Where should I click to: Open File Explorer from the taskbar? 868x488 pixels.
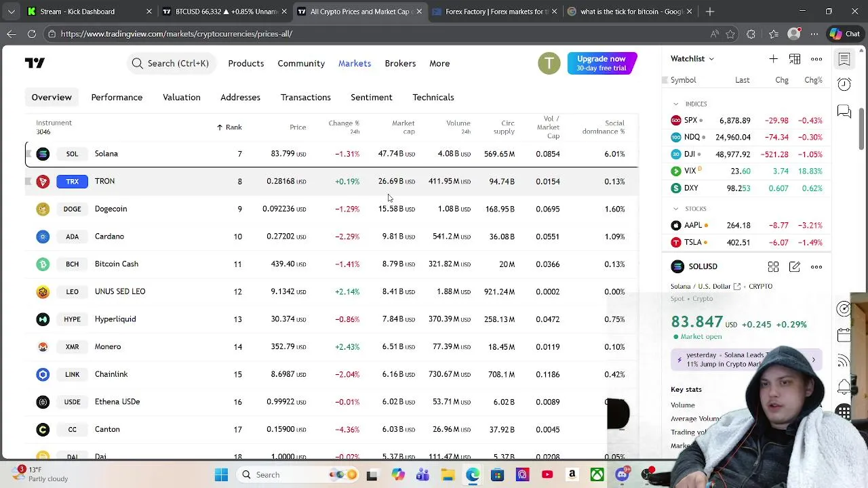click(x=448, y=475)
